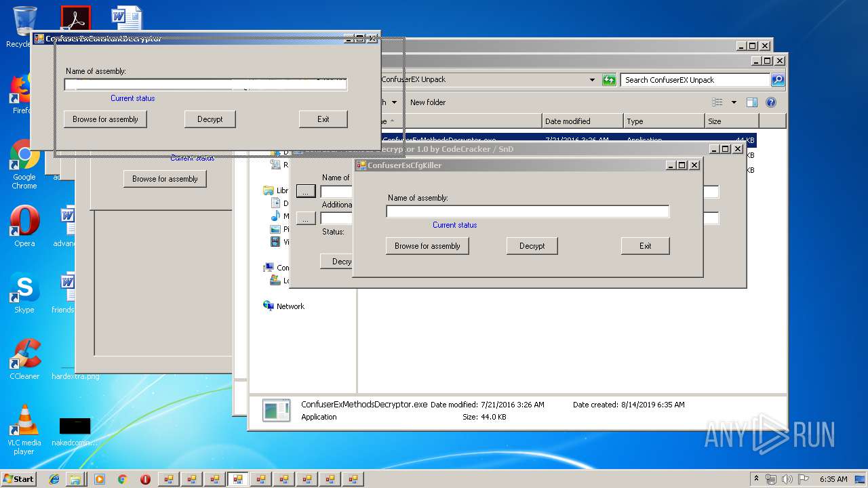Click ConfuserExCfgKiller title bar icon
The height and width of the screenshot is (488, 868).
point(361,165)
